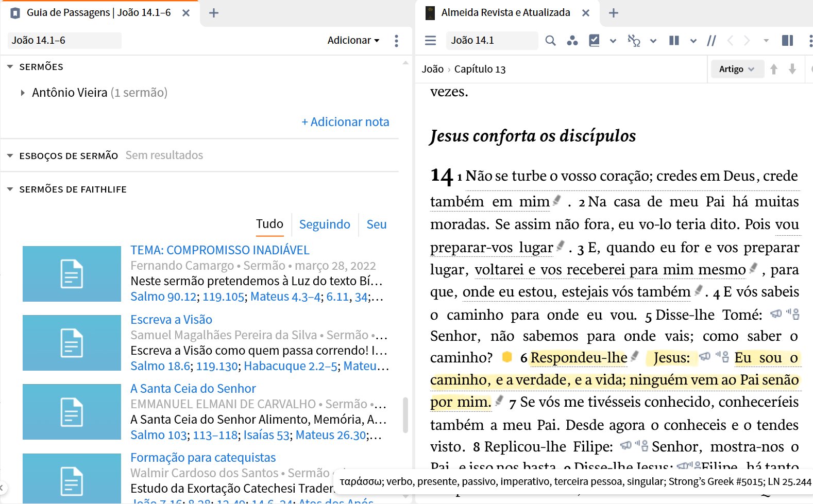Open sermon TEMA: COMPROMISSO INADIÁVEL
The height and width of the screenshot is (504, 813).
coord(220,250)
